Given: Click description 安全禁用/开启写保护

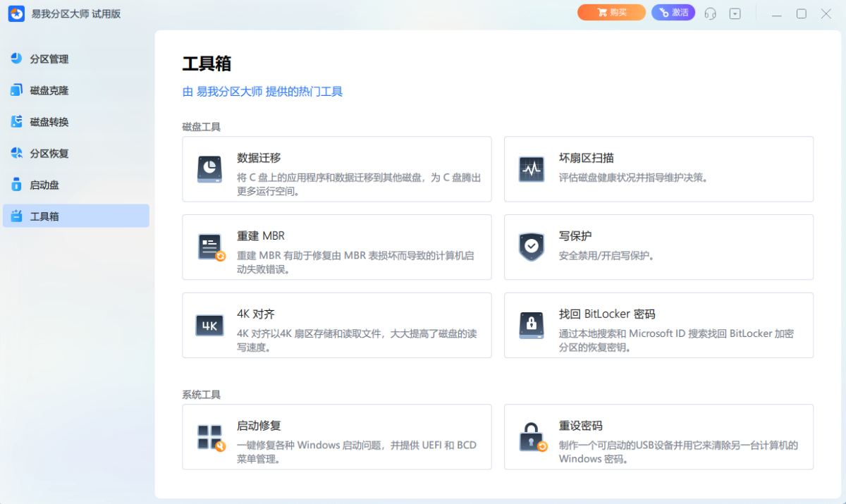Looking at the screenshot, I should [607, 256].
